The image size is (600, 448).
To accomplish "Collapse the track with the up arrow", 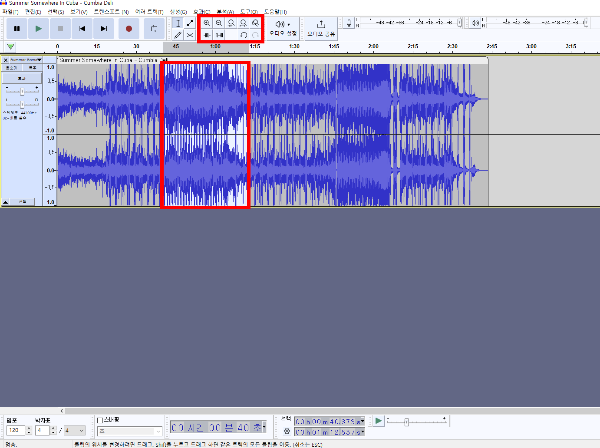I will (x=6, y=202).
